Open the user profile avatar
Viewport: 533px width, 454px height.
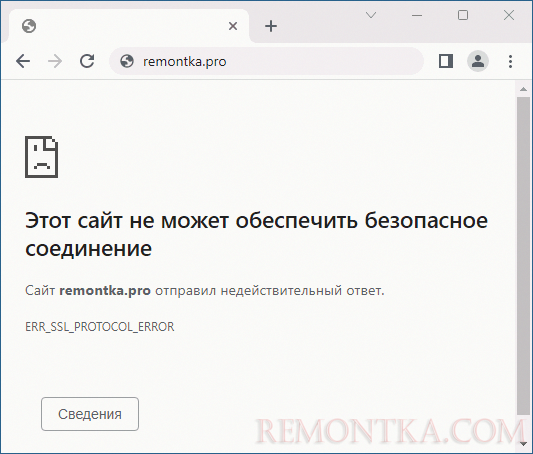(478, 61)
